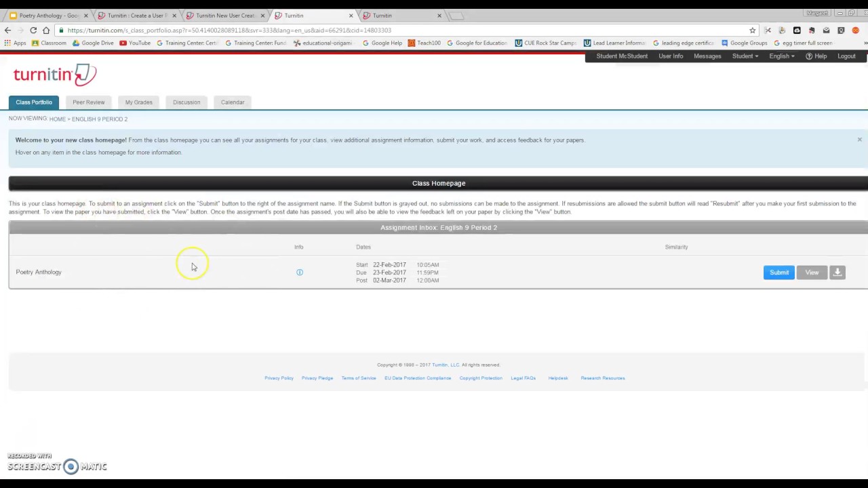The width and height of the screenshot is (868, 488).
Task: Open EU Data Protection Compliance link
Action: click(x=418, y=378)
